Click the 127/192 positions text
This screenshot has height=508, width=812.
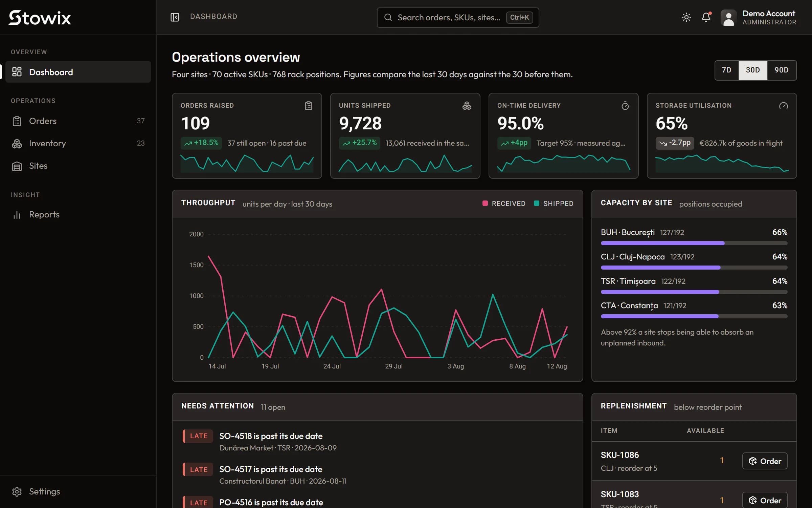pyautogui.click(x=672, y=233)
